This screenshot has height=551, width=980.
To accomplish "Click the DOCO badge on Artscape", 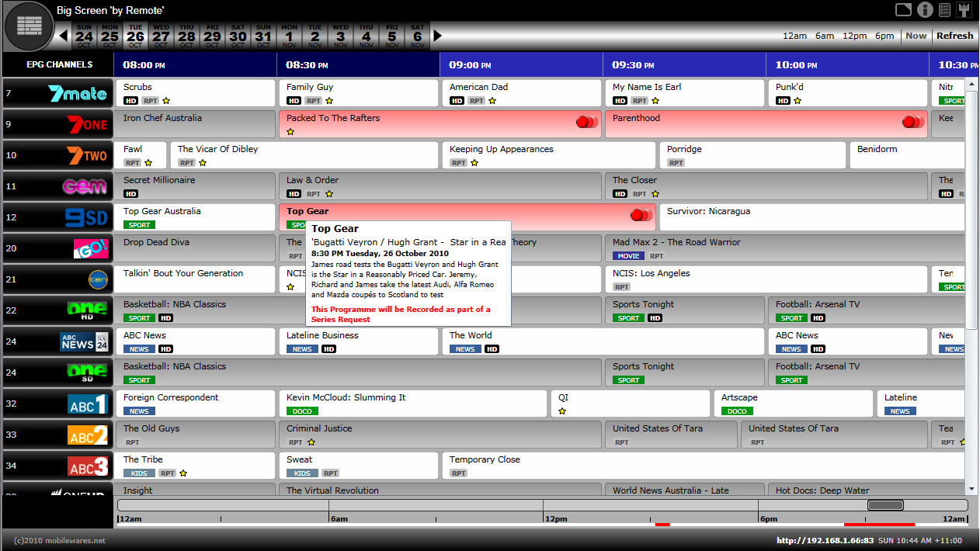I will 737,411.
